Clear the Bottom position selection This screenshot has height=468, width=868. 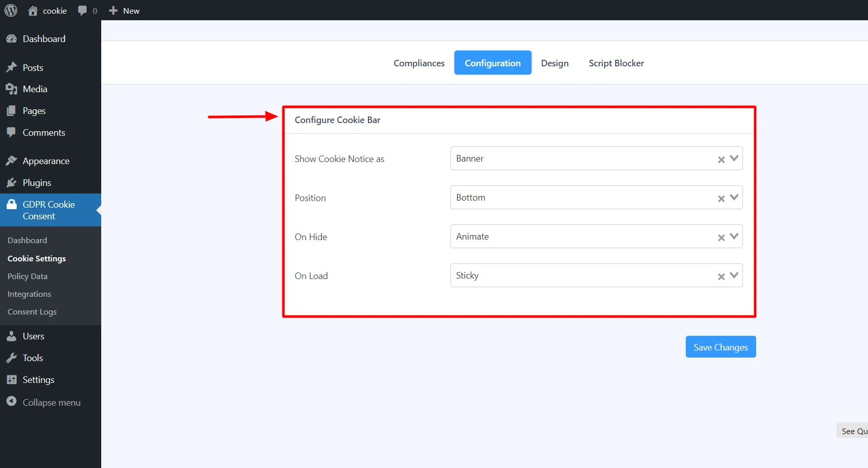[x=721, y=199]
